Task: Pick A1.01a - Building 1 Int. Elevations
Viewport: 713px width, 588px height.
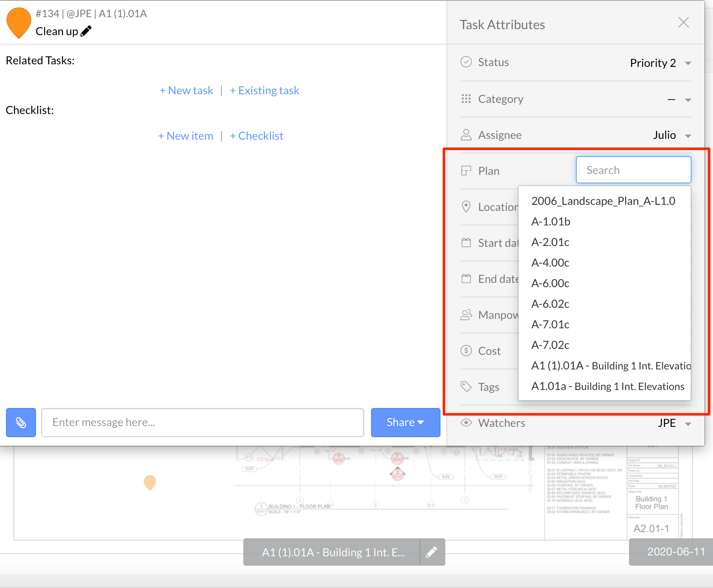Action: pos(607,387)
